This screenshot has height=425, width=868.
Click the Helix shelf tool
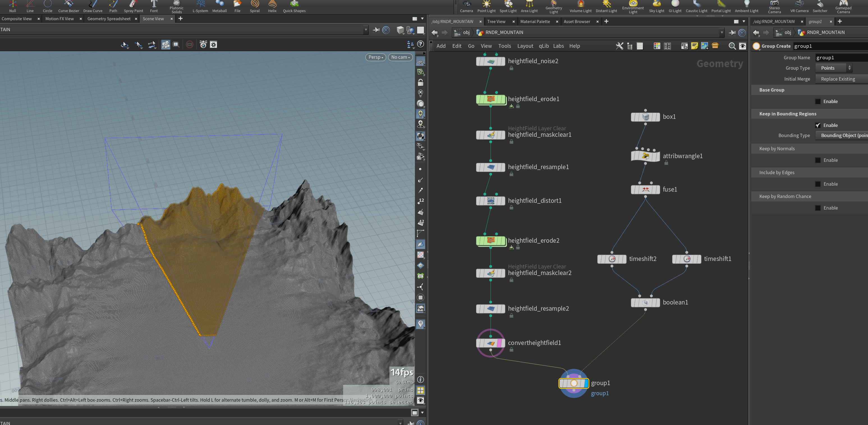click(272, 6)
